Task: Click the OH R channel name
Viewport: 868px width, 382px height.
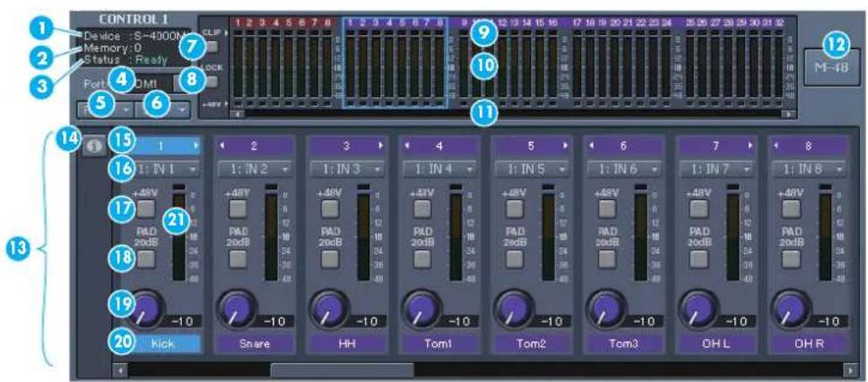Action: point(808,343)
